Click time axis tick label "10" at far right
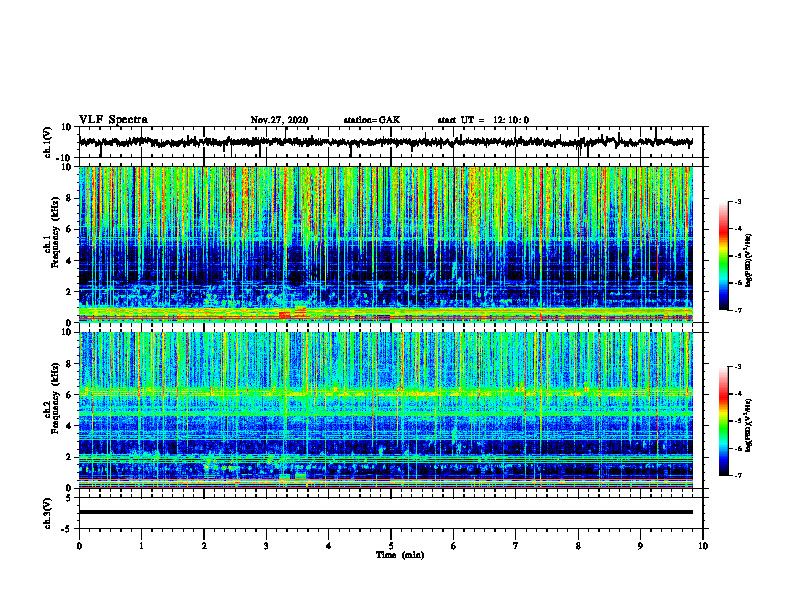 703,546
